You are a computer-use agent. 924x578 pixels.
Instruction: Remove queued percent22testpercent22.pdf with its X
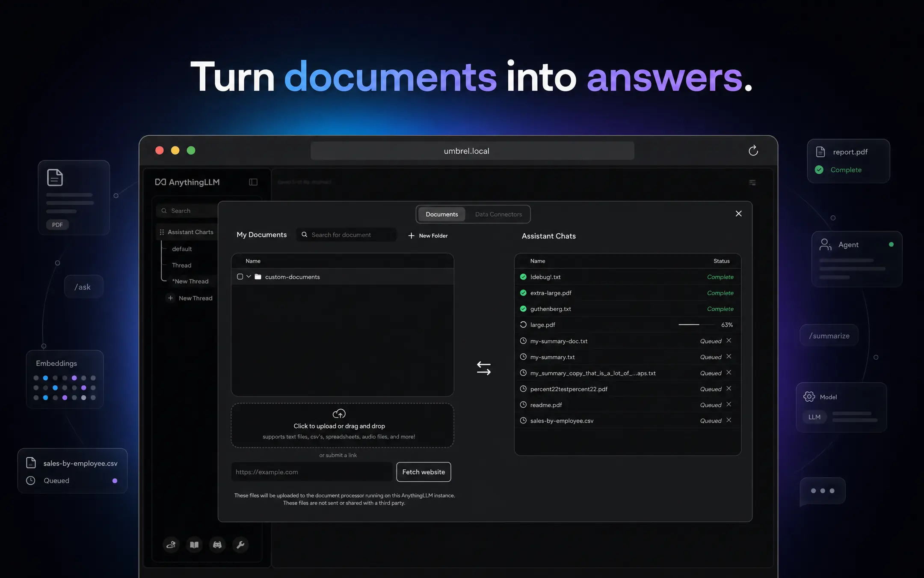[x=729, y=388]
